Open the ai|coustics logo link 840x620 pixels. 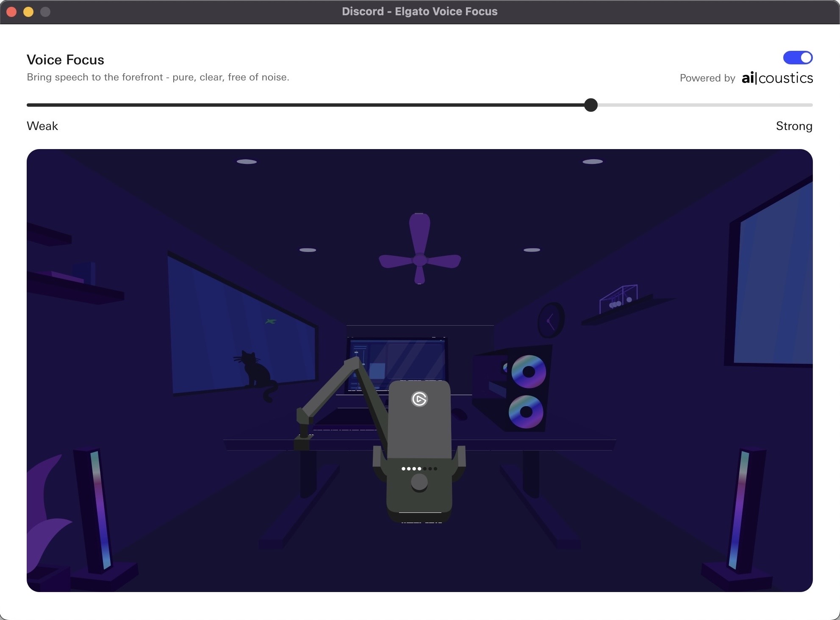click(777, 78)
